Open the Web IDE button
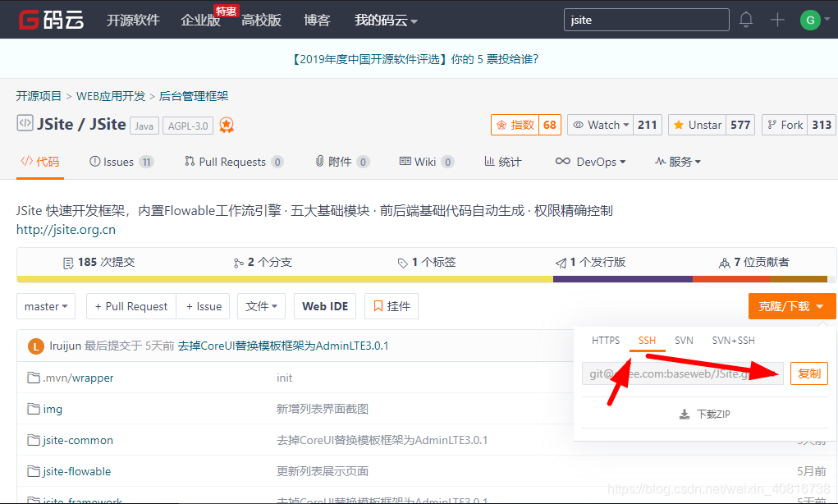This screenshot has width=838, height=504. (x=325, y=306)
